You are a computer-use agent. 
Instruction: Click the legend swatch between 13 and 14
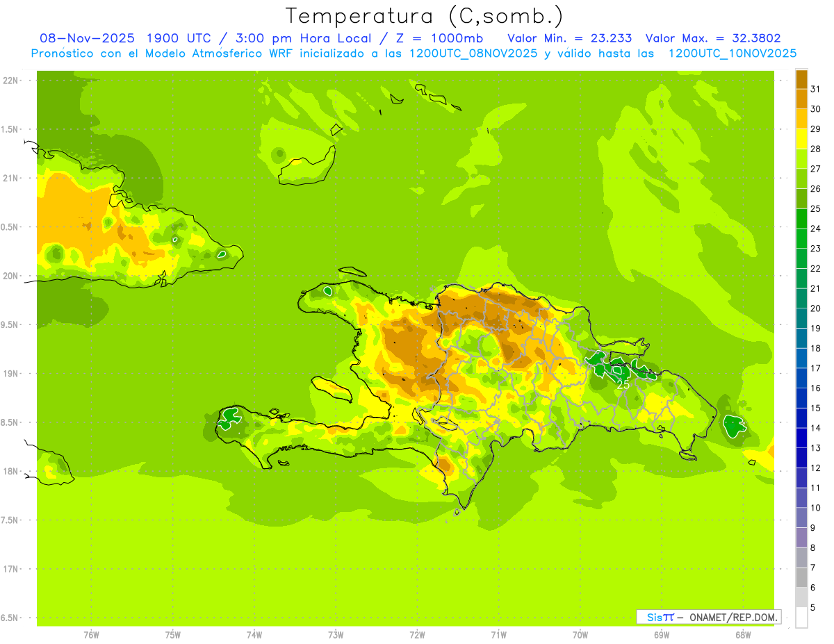pos(801,438)
